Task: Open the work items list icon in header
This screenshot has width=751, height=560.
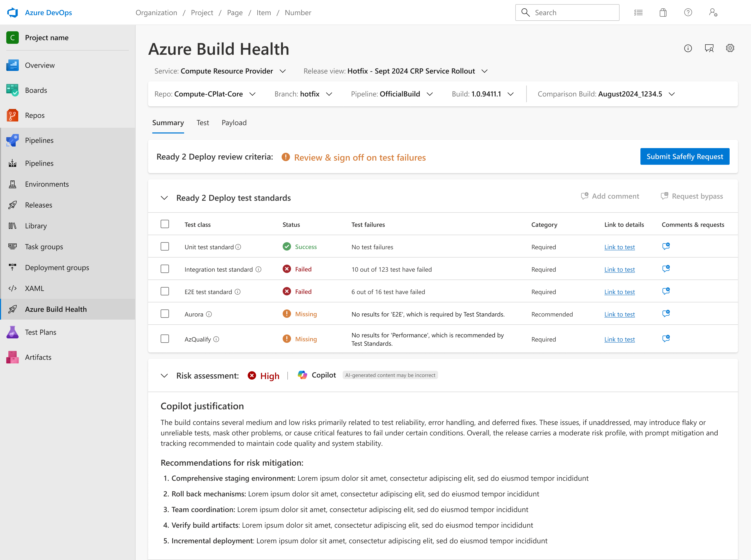Action: click(638, 13)
